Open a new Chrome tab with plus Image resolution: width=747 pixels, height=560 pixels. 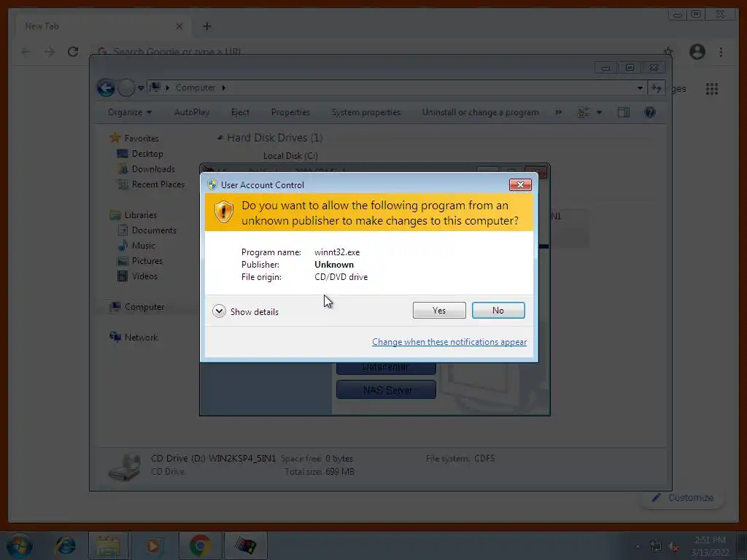206,26
